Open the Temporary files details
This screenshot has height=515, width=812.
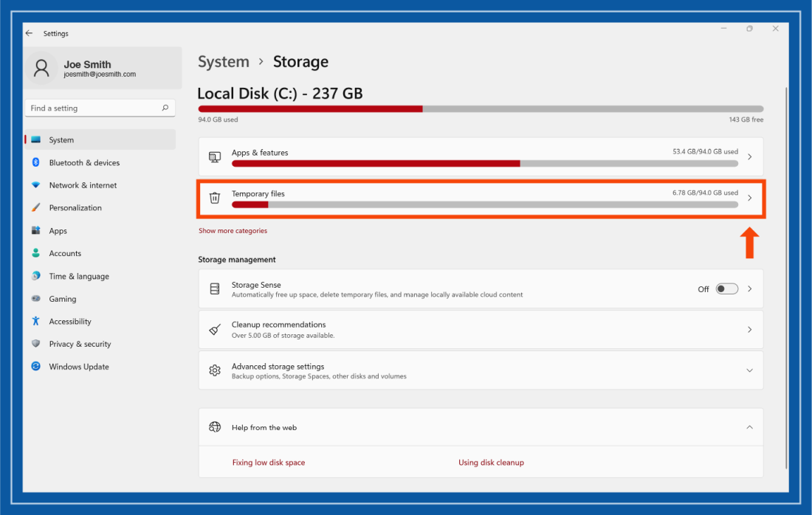tap(749, 198)
